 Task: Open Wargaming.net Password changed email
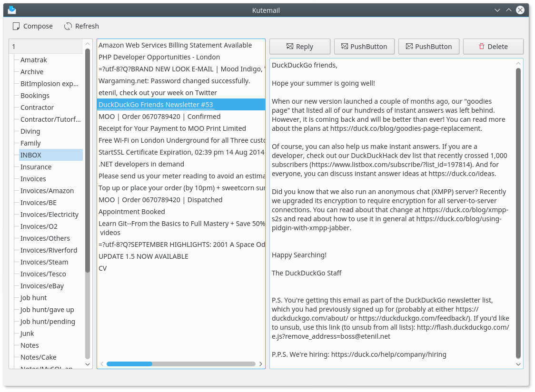[x=181, y=81]
